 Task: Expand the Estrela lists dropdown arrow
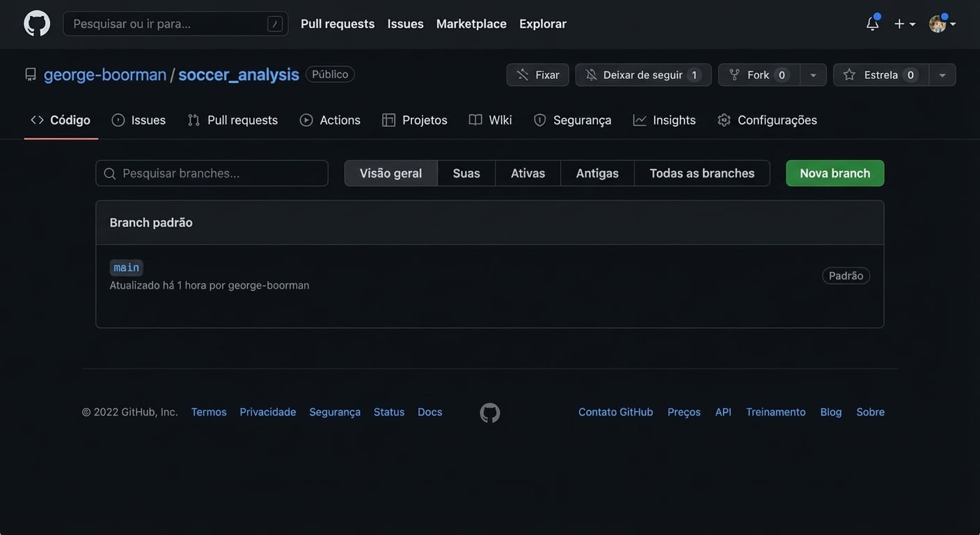[942, 75]
